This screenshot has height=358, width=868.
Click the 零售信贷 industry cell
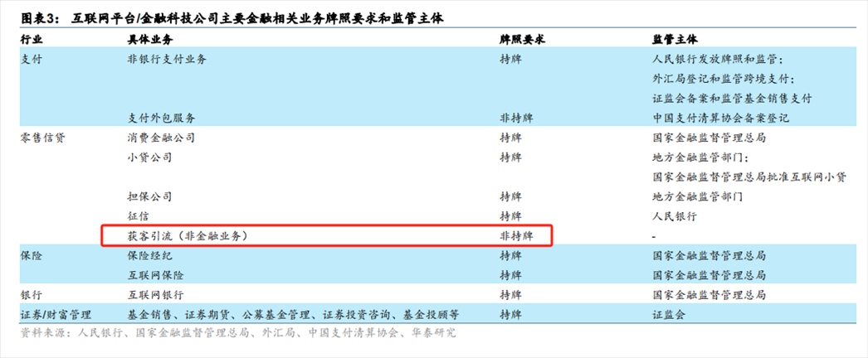point(42,138)
